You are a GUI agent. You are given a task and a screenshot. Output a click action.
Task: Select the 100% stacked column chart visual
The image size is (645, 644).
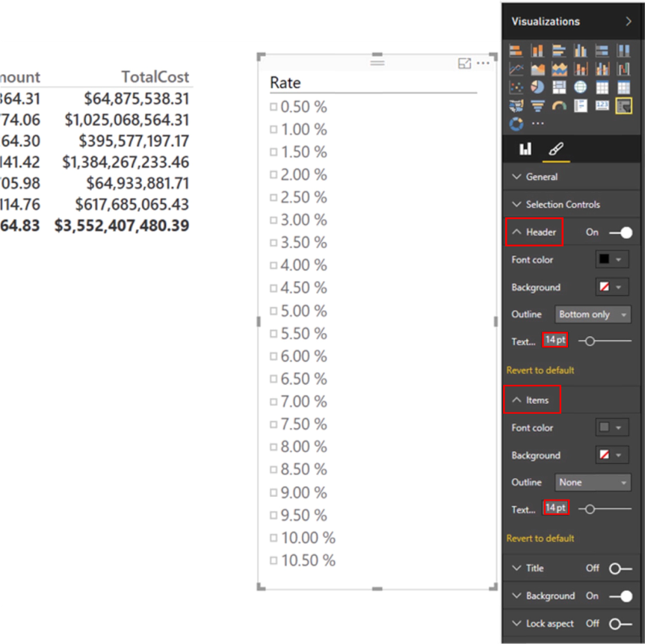(x=623, y=51)
